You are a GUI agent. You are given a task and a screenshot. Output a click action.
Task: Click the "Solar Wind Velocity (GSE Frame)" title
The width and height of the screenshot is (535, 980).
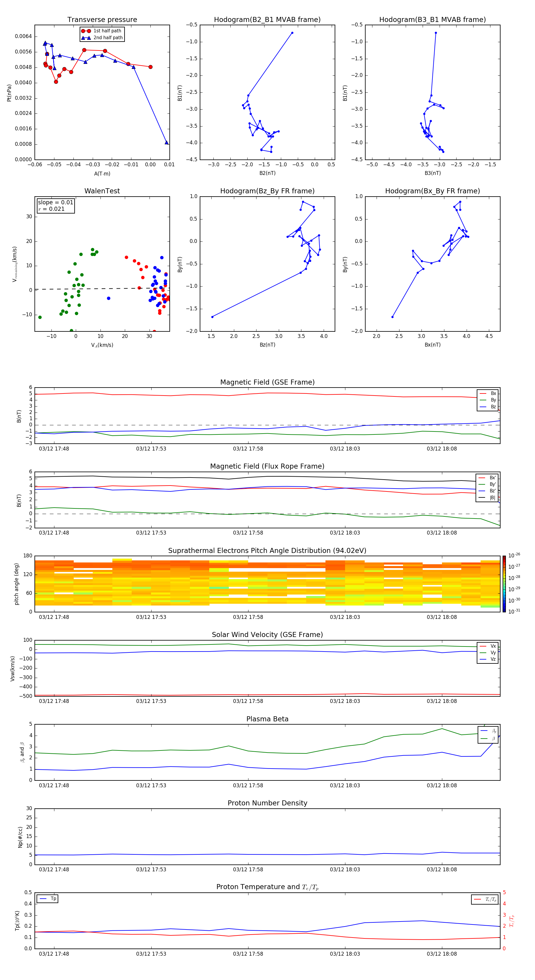(267, 635)
